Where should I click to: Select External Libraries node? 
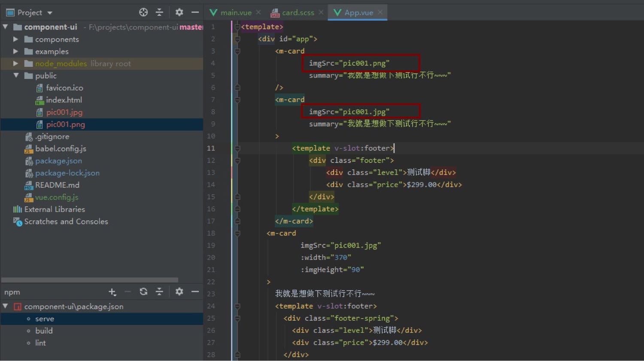55,209
